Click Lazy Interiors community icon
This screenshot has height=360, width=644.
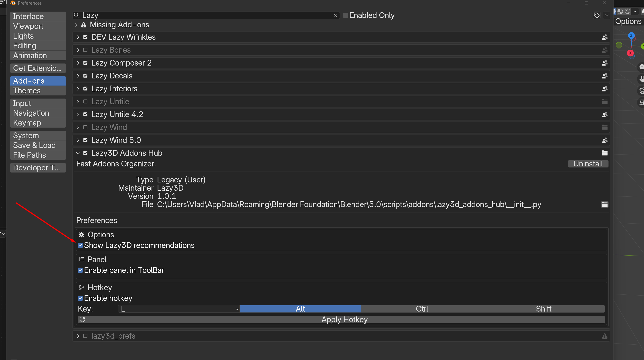[604, 89]
